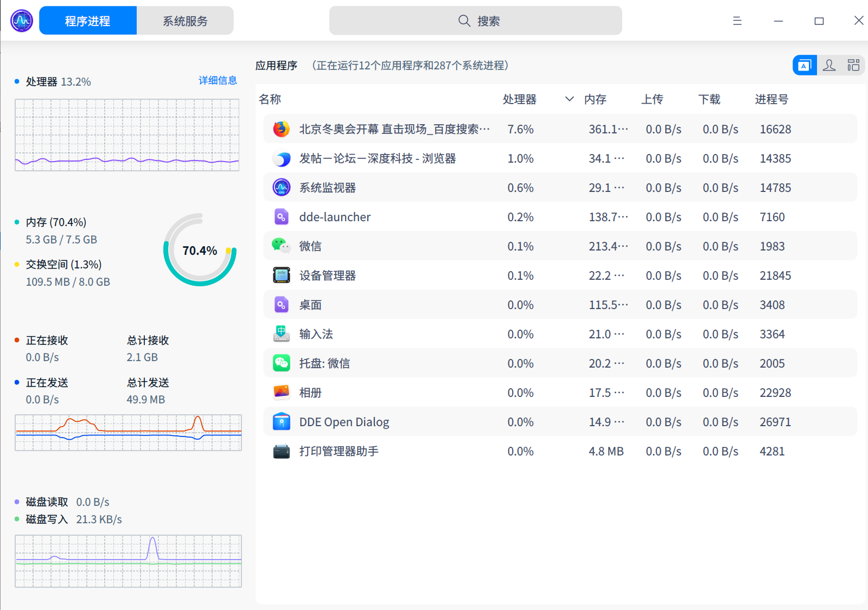Screen dimensions: 868x610
Task: Switch to the 程序进程 tab
Action: click(x=87, y=20)
